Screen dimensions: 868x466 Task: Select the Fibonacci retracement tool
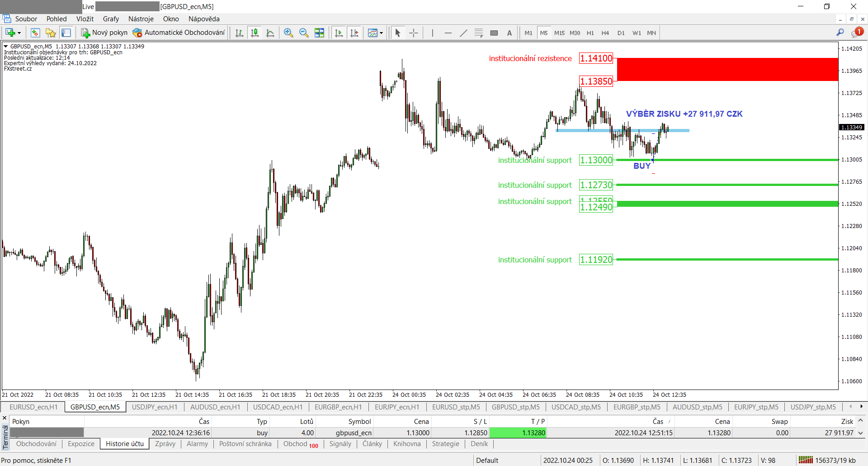point(479,33)
